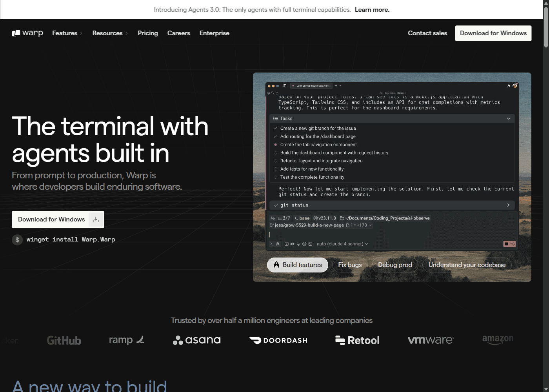Click the list icon beside Tasks heading
The image size is (549, 392).
pyautogui.click(x=276, y=118)
